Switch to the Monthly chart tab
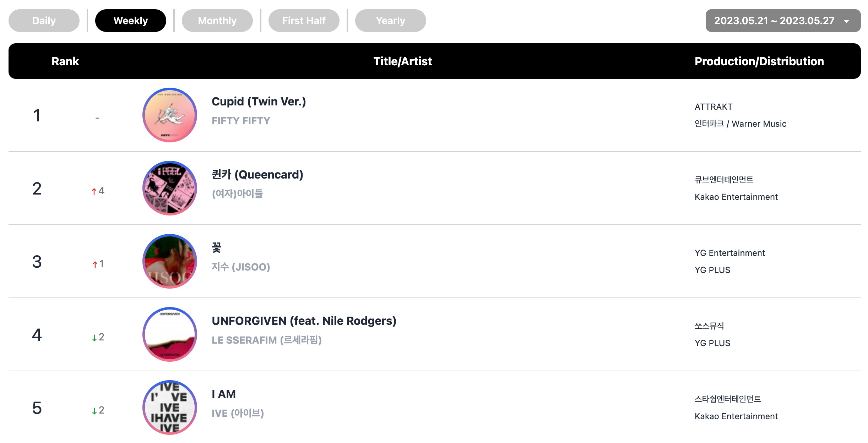The height and width of the screenshot is (443, 868). pos(217,21)
